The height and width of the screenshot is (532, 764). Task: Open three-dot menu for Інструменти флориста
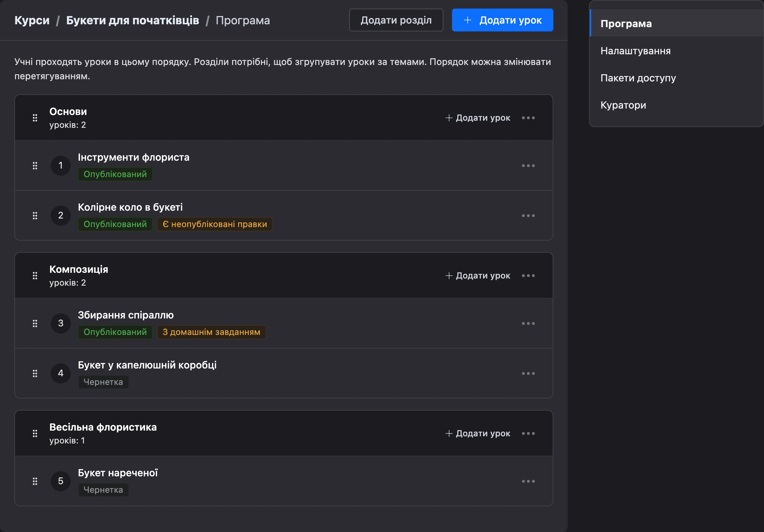(x=528, y=166)
